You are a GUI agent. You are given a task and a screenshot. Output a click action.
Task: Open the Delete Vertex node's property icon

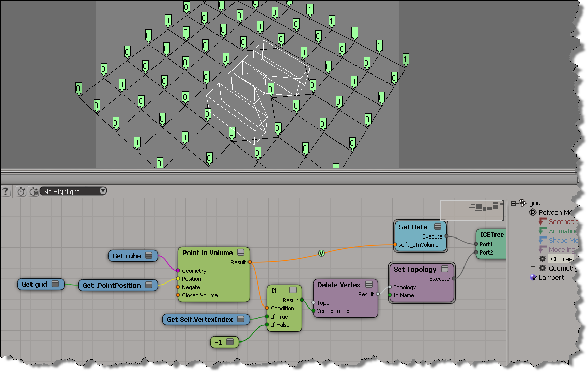pos(369,285)
